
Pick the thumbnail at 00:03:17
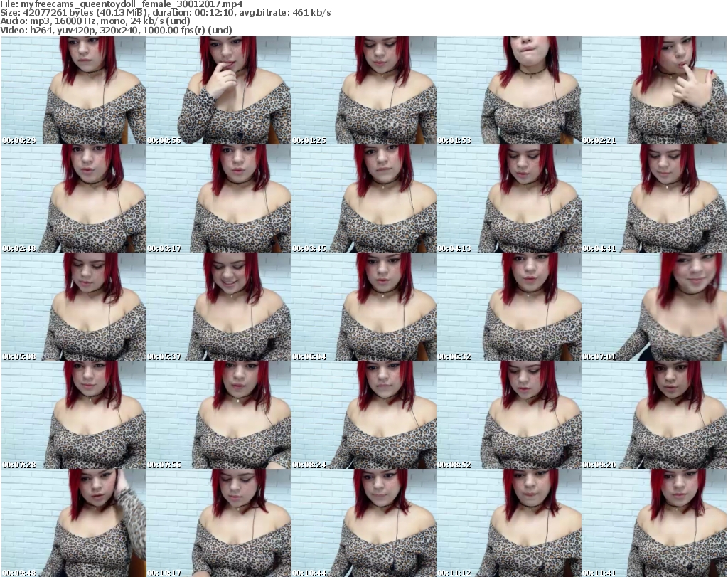(219, 198)
